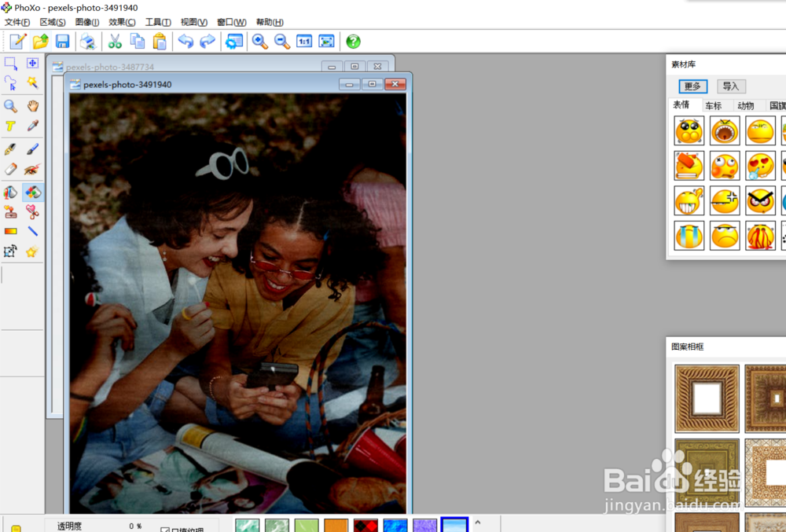Viewport: 786px width, 532px height.
Task: Choose the red and black checkered texture swatch
Action: click(365, 525)
